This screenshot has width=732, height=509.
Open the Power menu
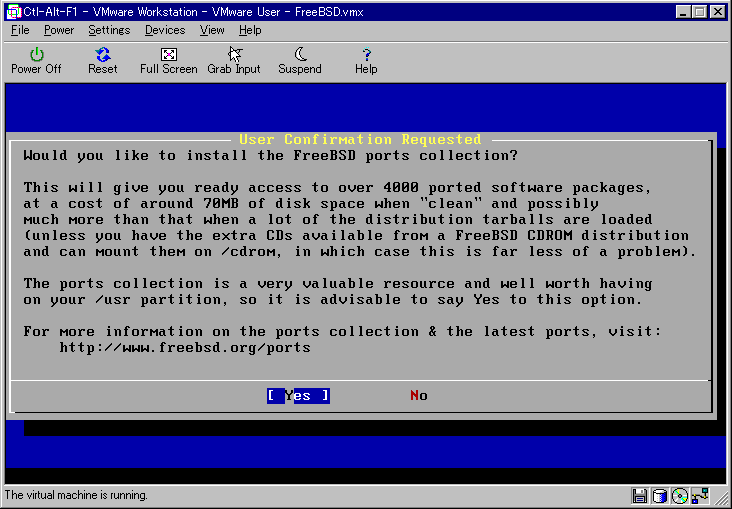(x=59, y=30)
